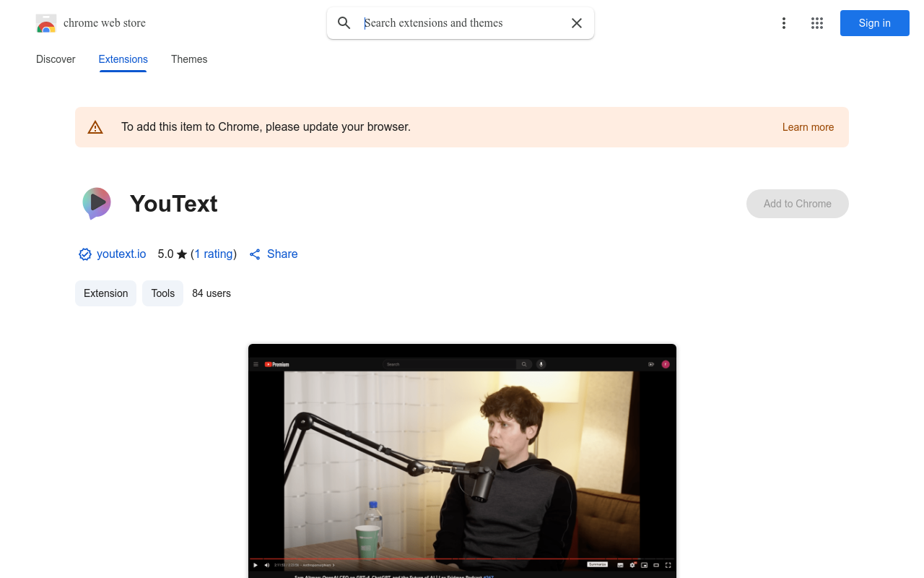924x578 pixels.
Task: Click the volume icon in screenshot player
Action: [266, 565]
